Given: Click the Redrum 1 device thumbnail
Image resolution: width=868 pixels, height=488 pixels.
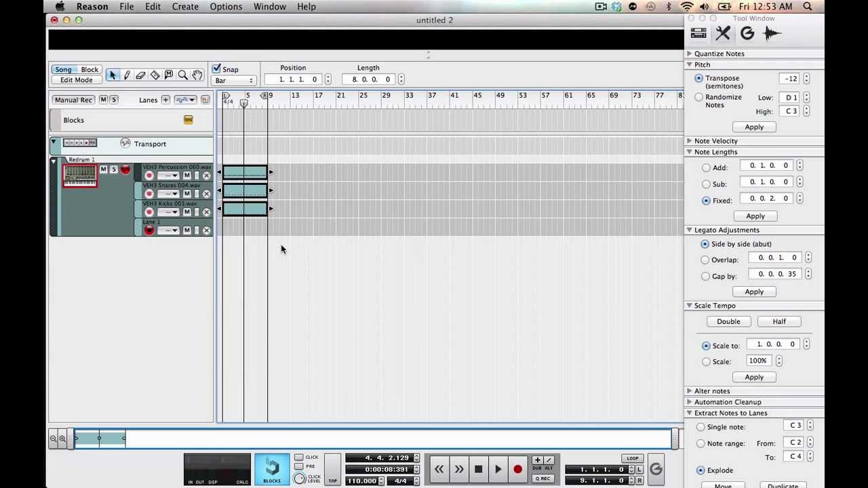Looking at the screenshot, I should [80, 176].
